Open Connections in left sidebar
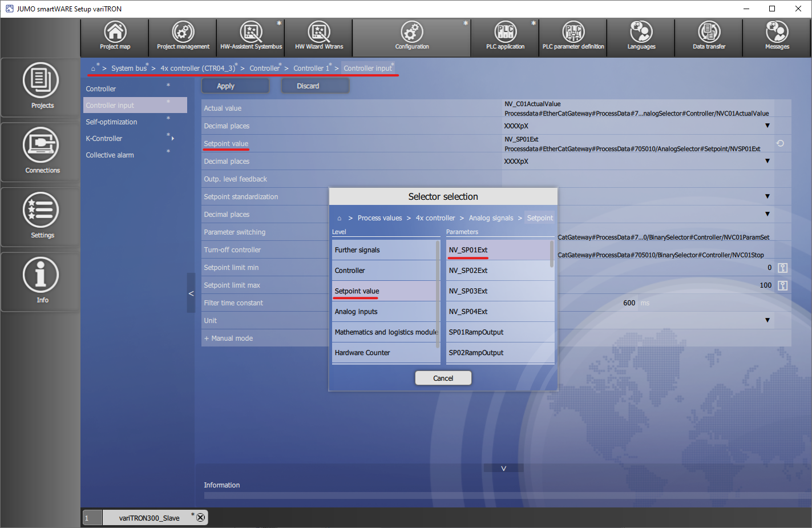The image size is (812, 528). [41, 151]
